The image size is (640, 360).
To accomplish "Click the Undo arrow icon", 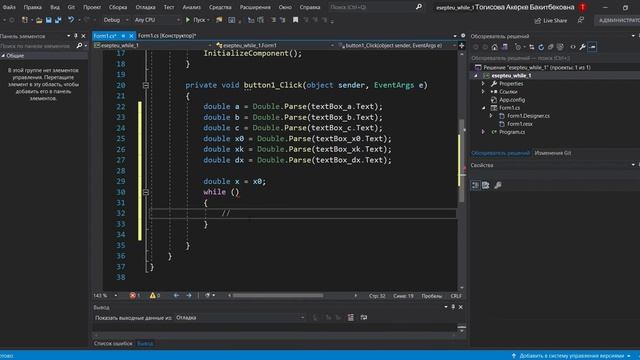I will click(x=71, y=20).
